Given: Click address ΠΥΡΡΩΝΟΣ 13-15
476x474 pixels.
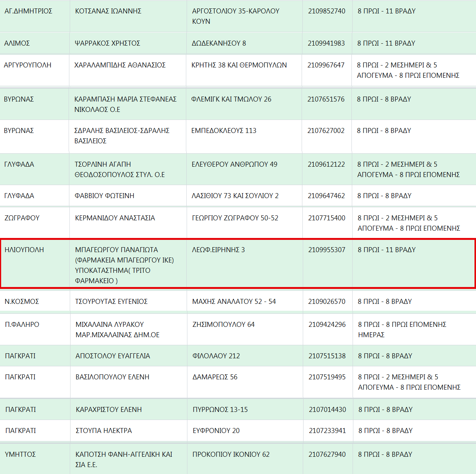Looking at the screenshot, I should click(x=220, y=410).
